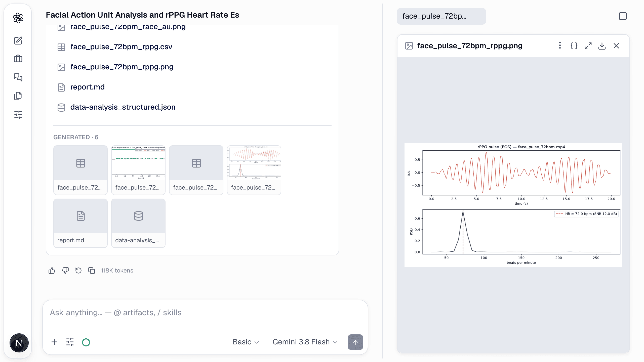Click the conversation title heading

142,15
